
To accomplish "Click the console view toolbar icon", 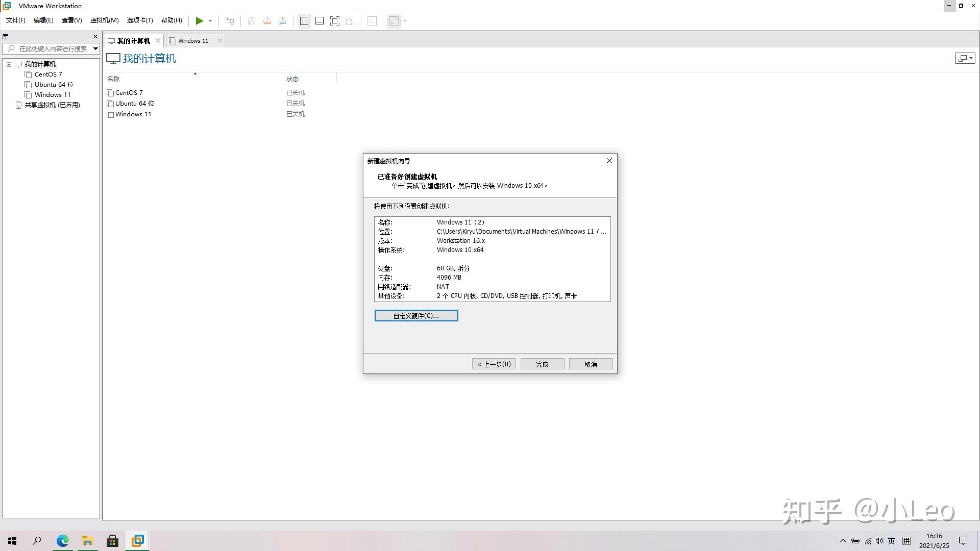I will point(373,21).
